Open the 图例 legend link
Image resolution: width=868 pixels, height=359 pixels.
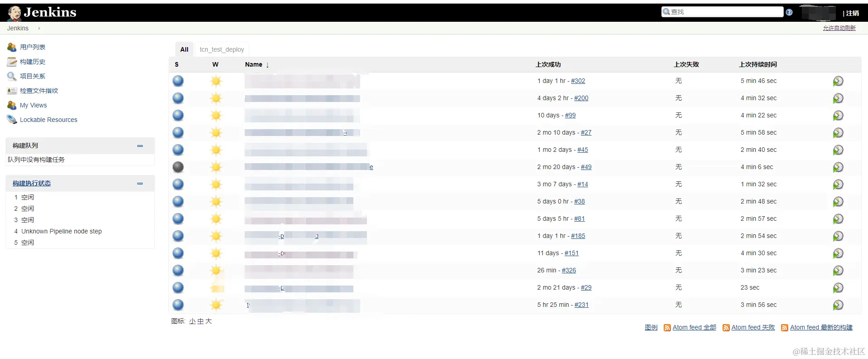click(651, 327)
